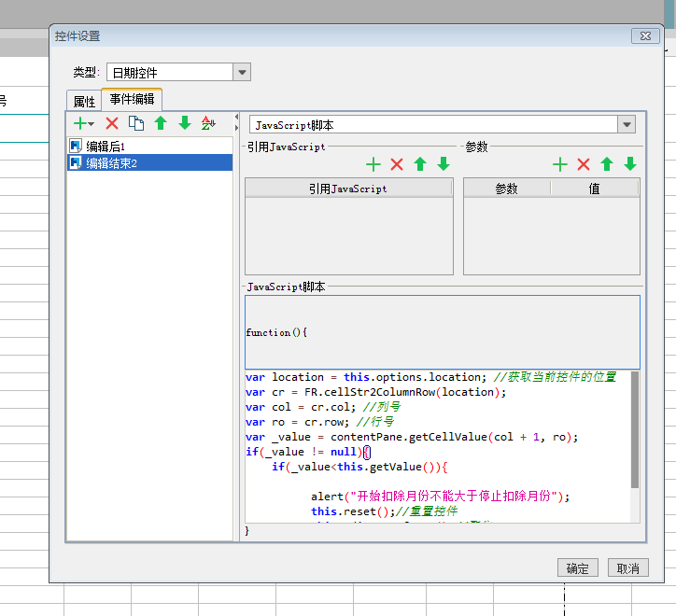
Task: Switch to the 属性 tab
Action: click(x=84, y=102)
